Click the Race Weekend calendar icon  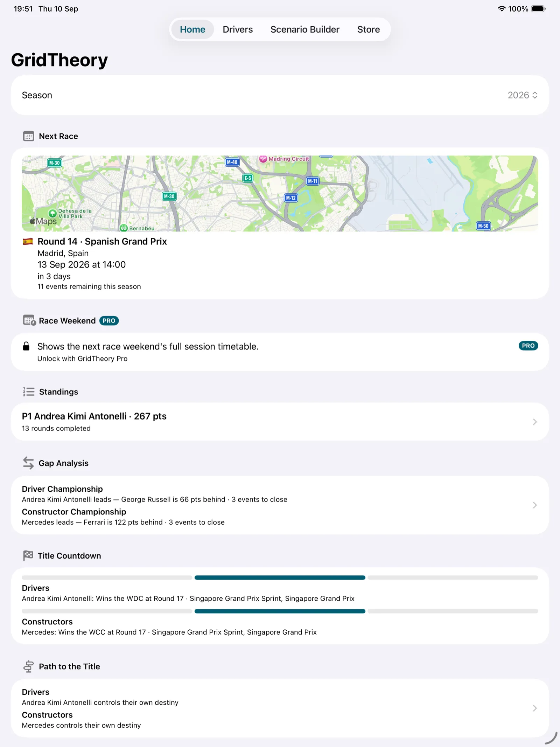[29, 320]
